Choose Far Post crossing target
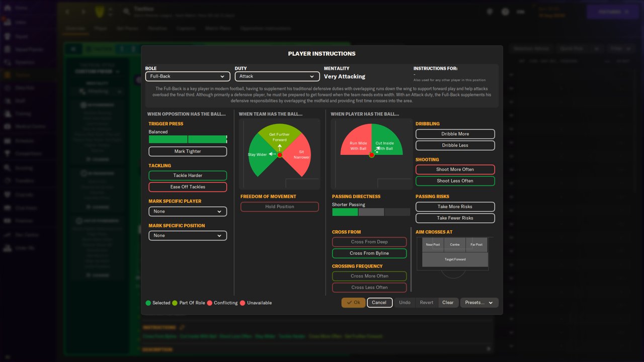644x362 pixels. 476,245
